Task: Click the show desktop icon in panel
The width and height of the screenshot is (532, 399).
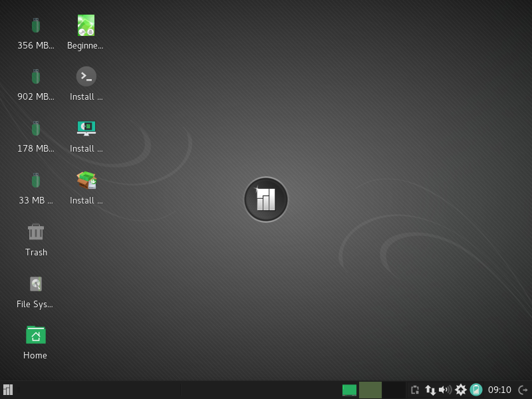Action: pyautogui.click(x=349, y=390)
